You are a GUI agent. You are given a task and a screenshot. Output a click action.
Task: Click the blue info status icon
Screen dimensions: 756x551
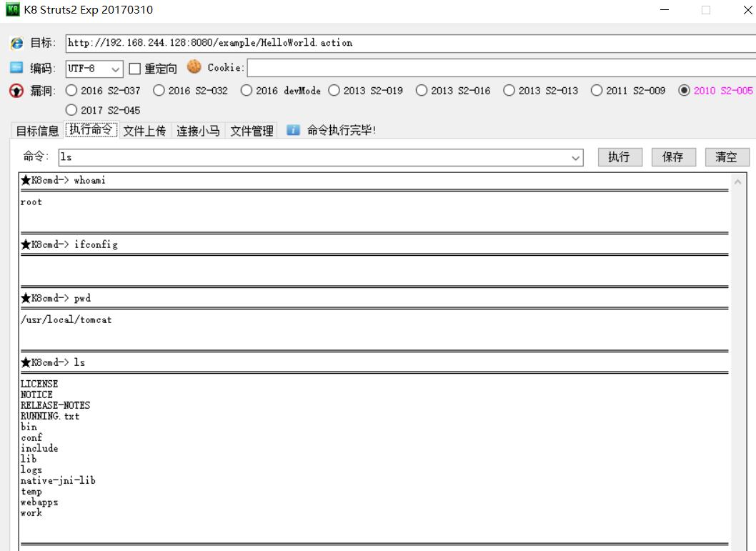click(293, 129)
